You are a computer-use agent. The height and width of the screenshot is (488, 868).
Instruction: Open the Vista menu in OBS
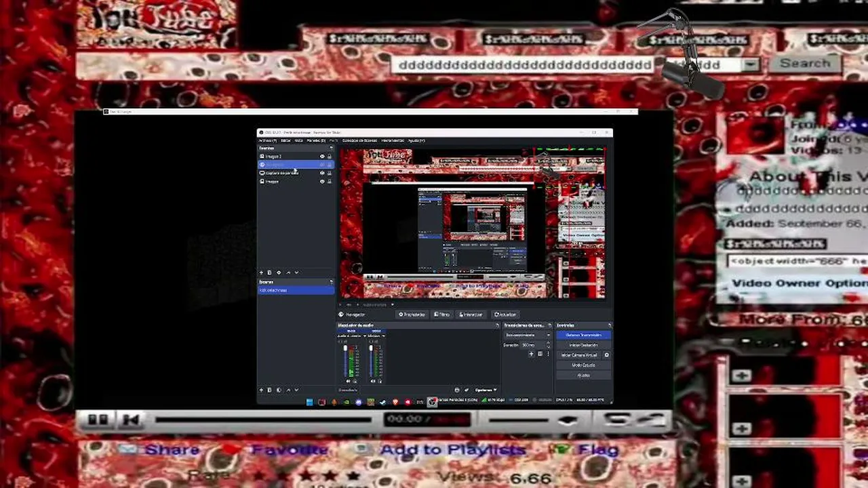point(298,140)
